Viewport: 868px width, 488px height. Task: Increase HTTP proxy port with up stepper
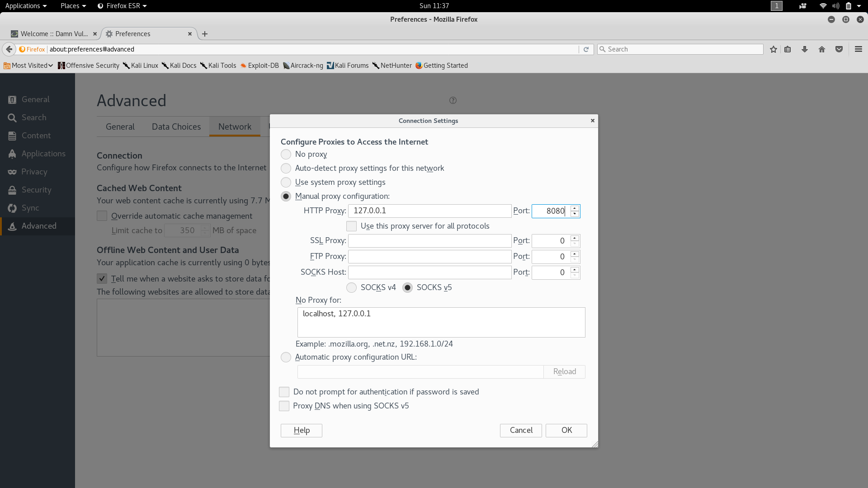pos(575,208)
